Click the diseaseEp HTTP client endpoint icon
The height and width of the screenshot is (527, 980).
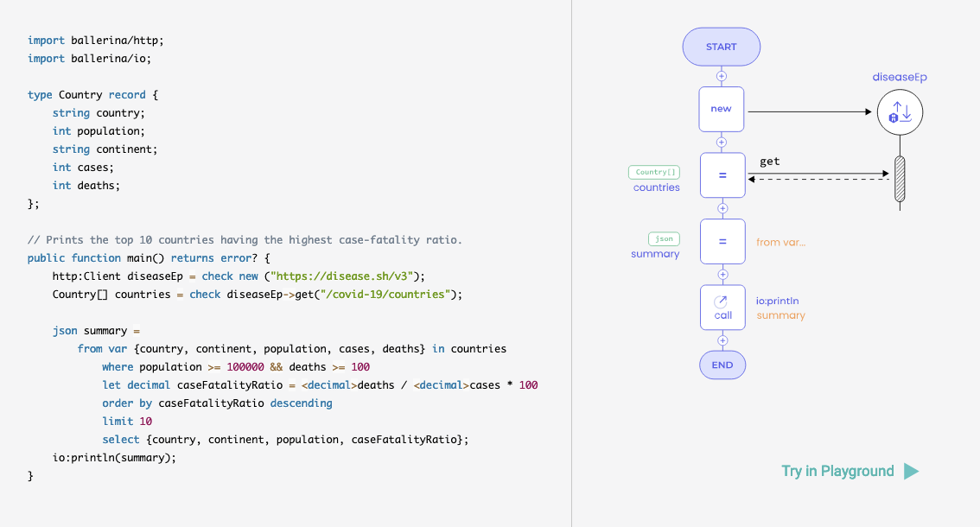pyautogui.click(x=900, y=111)
